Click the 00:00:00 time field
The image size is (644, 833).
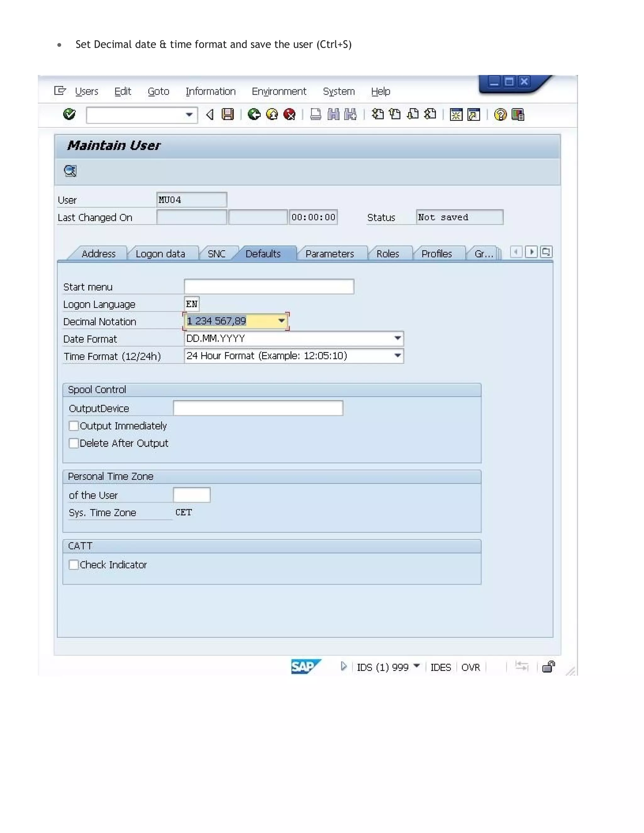point(313,217)
